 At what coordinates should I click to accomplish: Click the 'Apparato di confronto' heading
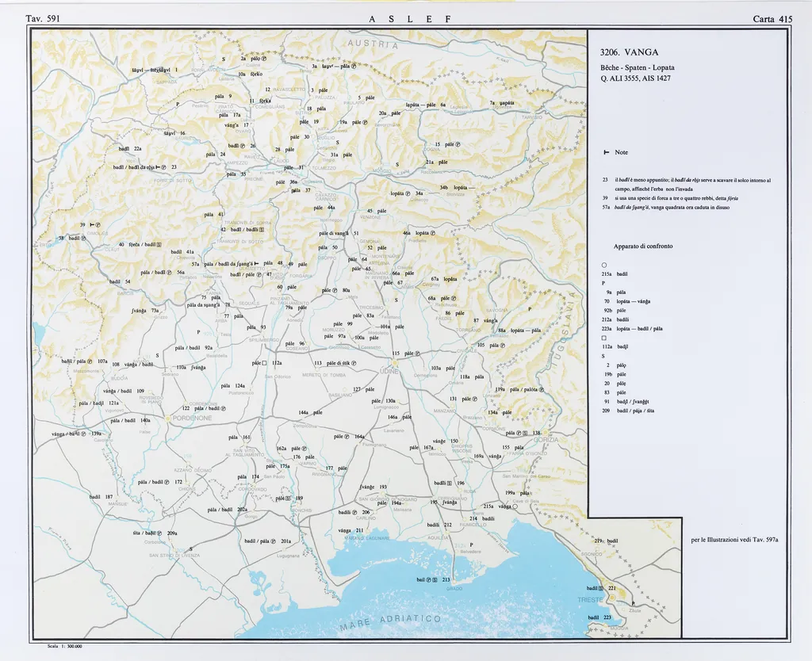[x=642, y=246]
